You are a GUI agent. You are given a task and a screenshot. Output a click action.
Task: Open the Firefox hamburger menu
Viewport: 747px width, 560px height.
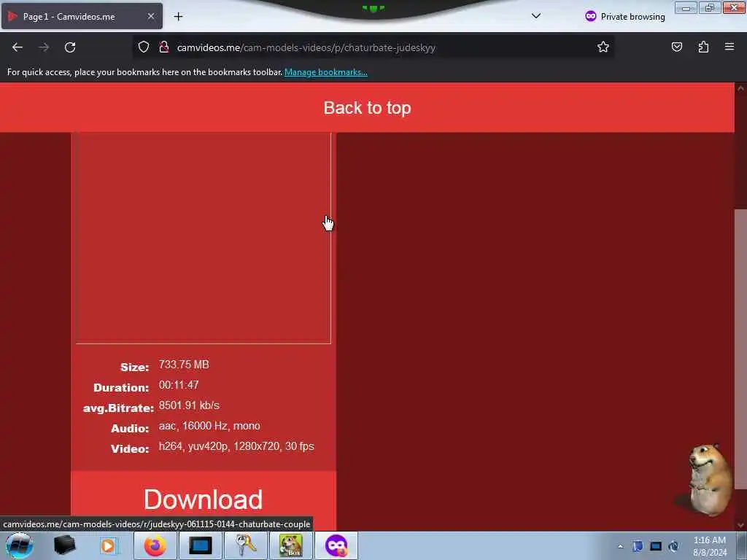[x=729, y=47]
